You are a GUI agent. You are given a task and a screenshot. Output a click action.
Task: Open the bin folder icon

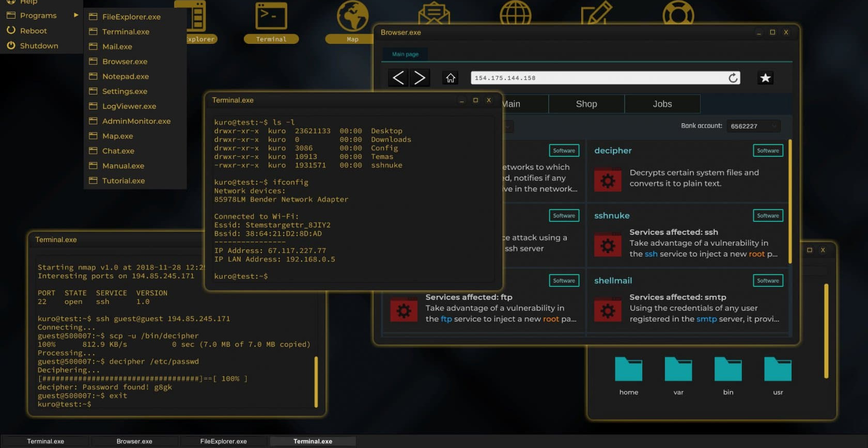(x=728, y=370)
